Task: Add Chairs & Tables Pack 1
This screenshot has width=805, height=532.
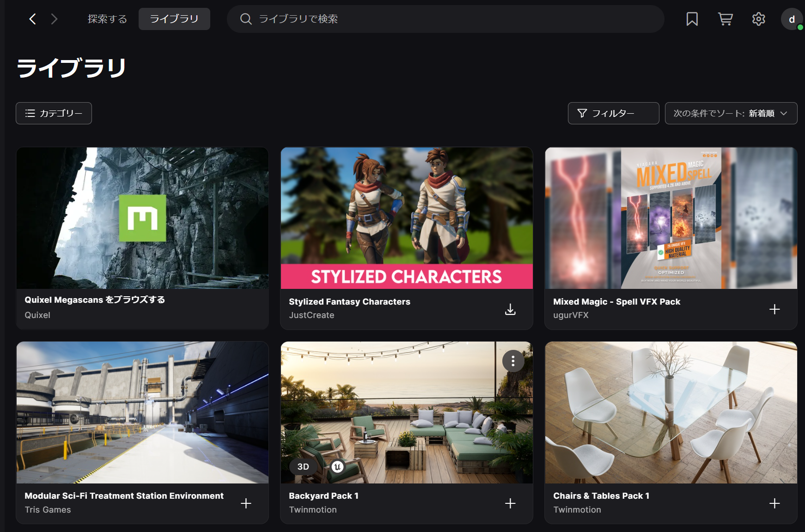Action: click(775, 503)
